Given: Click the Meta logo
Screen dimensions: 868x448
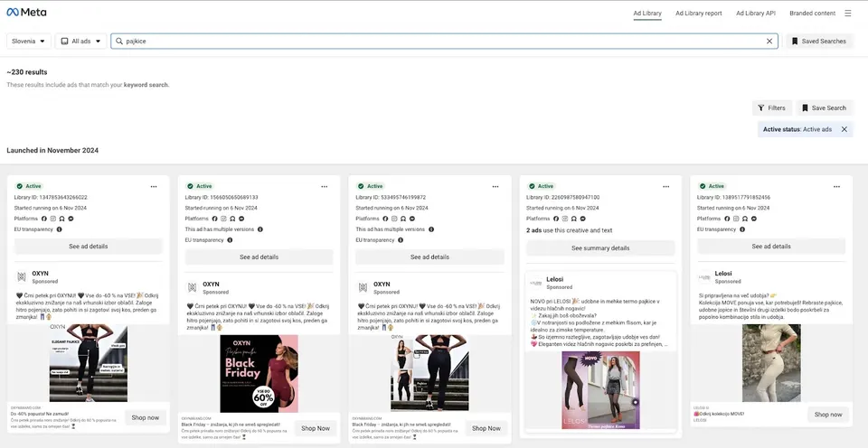Looking at the screenshot, I should [26, 12].
